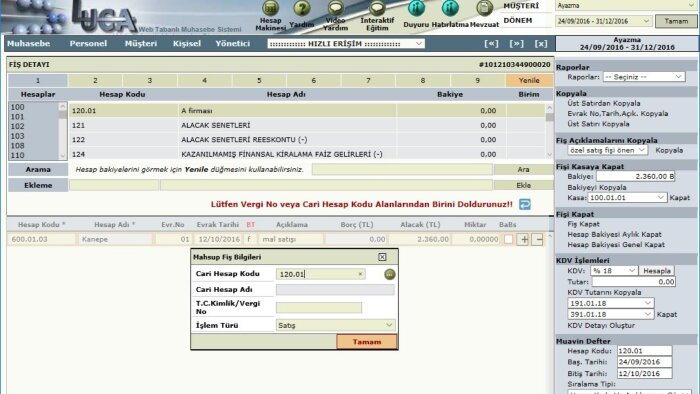This screenshot has height=394, width=700.
Task: Click the Üst Satırı Kopyala link
Action: click(598, 124)
